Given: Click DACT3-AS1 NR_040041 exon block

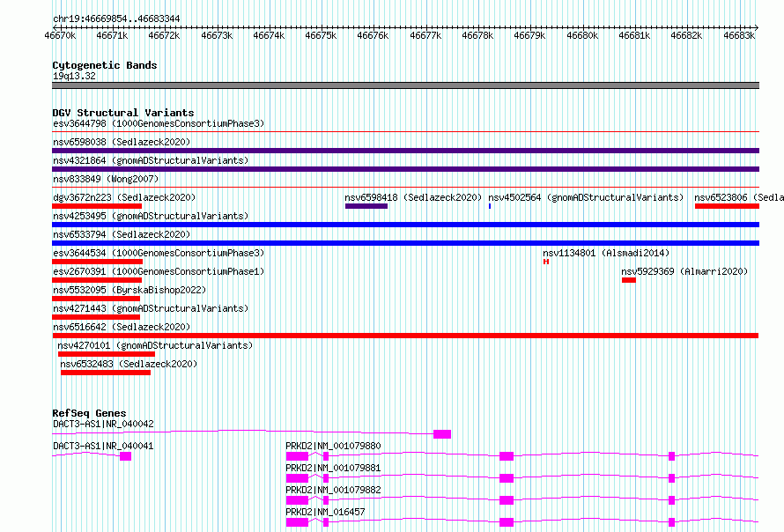Looking at the screenshot, I should (x=125, y=456).
